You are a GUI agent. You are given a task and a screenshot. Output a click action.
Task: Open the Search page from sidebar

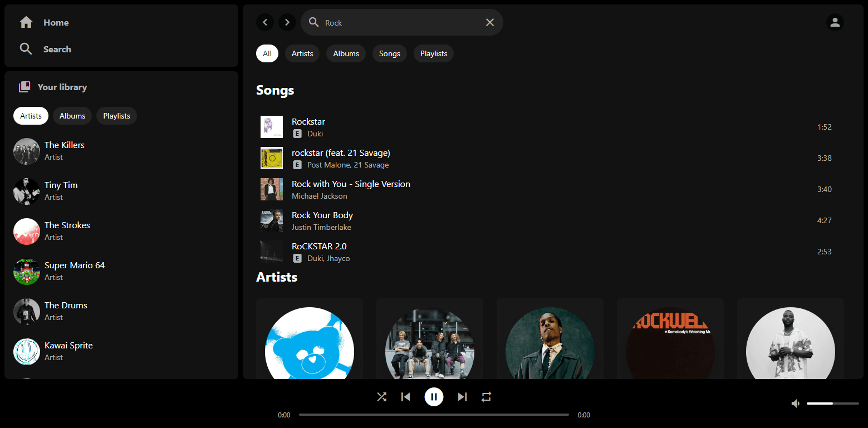[45, 49]
